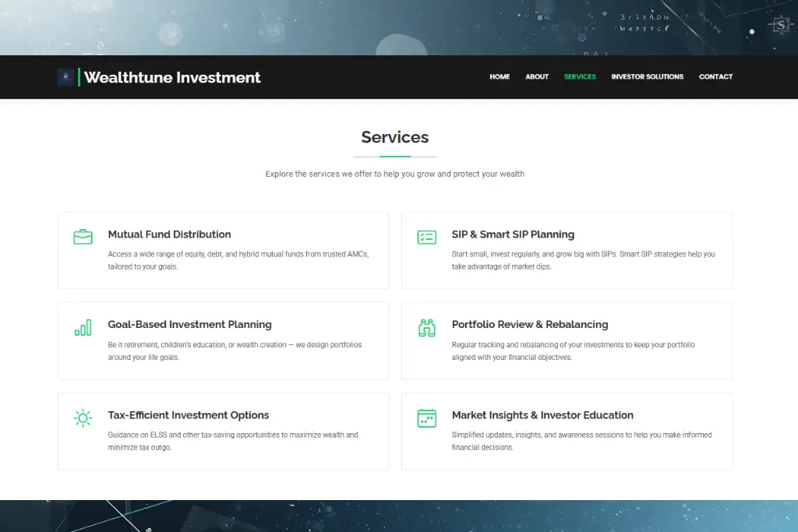Click the binoculars icon for Portfolio Review
The image size is (798, 532).
coord(426,328)
